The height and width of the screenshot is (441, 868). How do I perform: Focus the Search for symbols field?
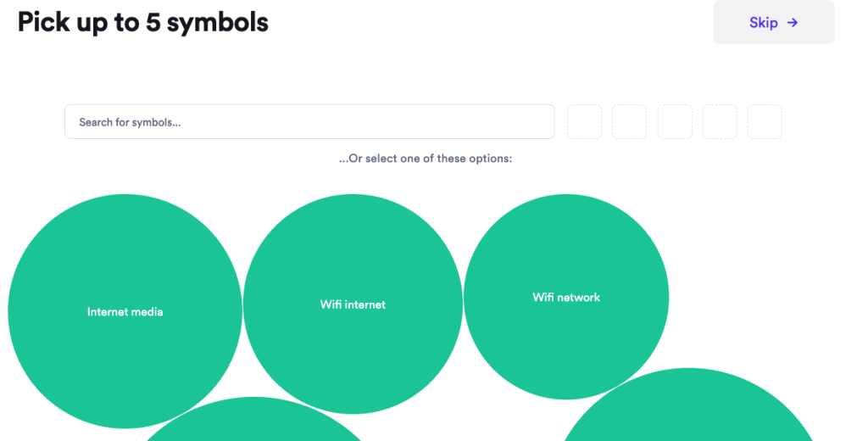309,122
